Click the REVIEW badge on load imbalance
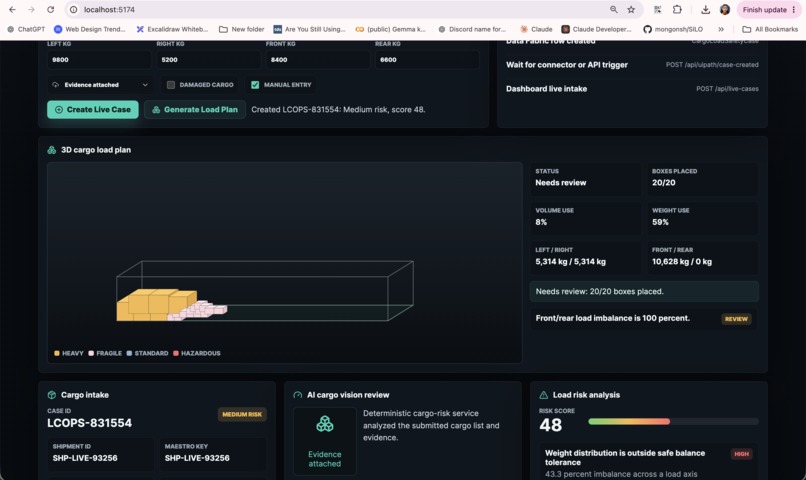Image resolution: width=806 pixels, height=480 pixels. tap(736, 319)
